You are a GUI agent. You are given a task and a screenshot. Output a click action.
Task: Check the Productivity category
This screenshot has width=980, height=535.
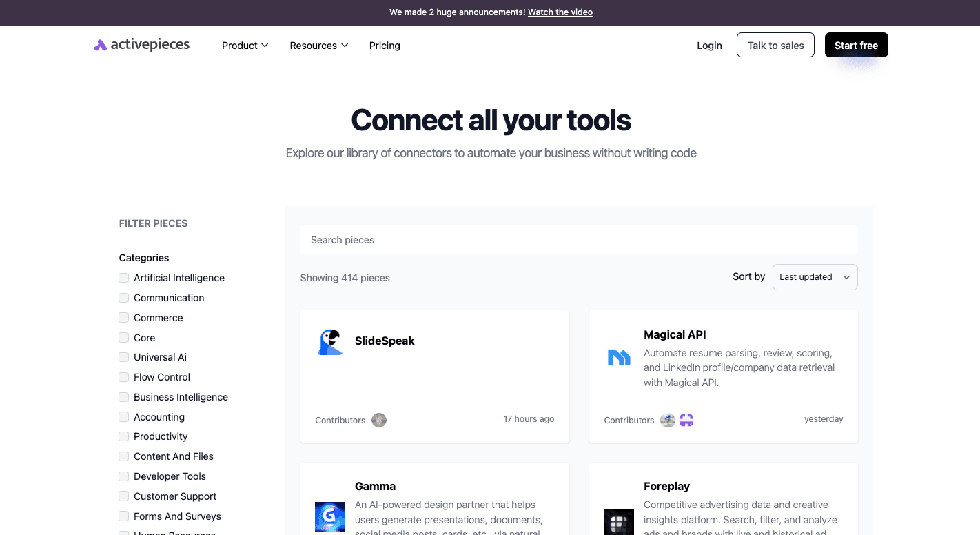point(124,436)
